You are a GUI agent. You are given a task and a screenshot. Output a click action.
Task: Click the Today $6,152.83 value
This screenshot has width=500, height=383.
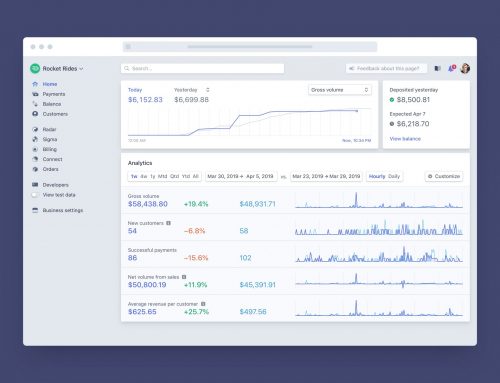click(145, 100)
